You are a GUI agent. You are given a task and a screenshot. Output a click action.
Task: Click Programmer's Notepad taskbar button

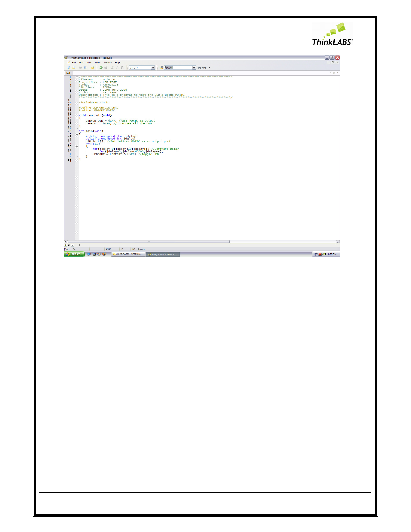coord(163,254)
